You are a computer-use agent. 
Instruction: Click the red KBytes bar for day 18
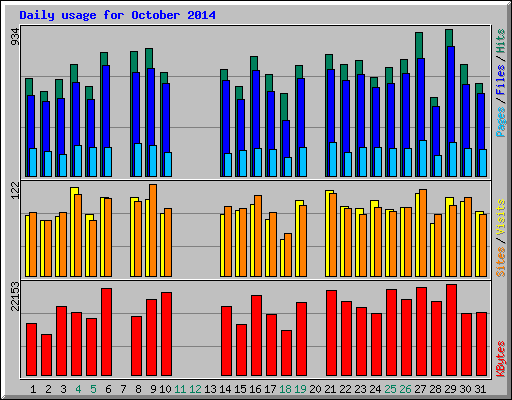pyautogui.click(x=286, y=353)
